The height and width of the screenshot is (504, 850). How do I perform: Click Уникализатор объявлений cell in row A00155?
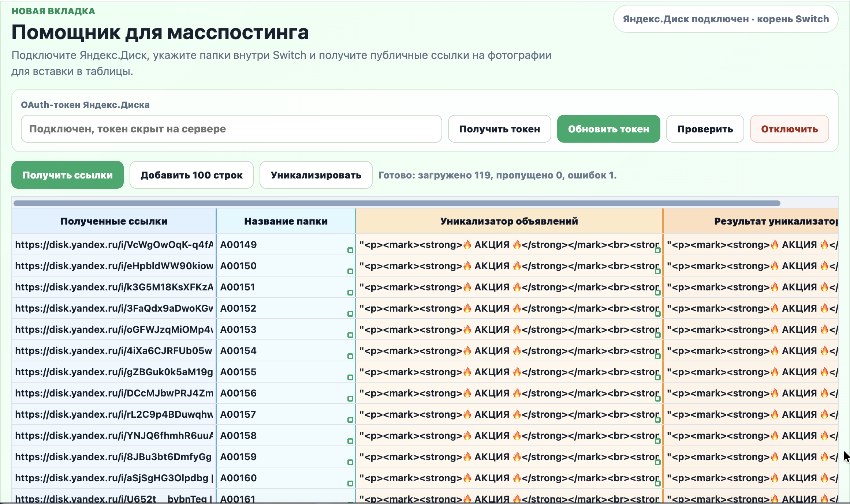pyautogui.click(x=509, y=372)
